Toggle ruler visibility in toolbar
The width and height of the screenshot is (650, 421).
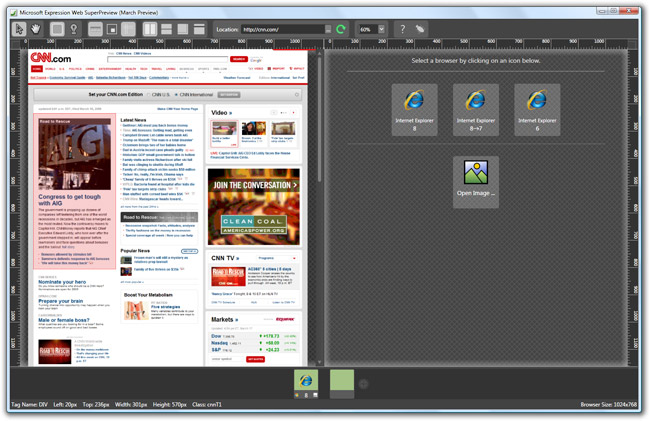95,29
